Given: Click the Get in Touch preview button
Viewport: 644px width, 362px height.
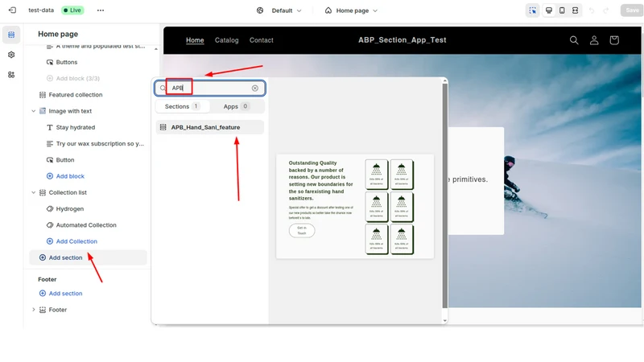Looking at the screenshot, I should pyautogui.click(x=302, y=231).
